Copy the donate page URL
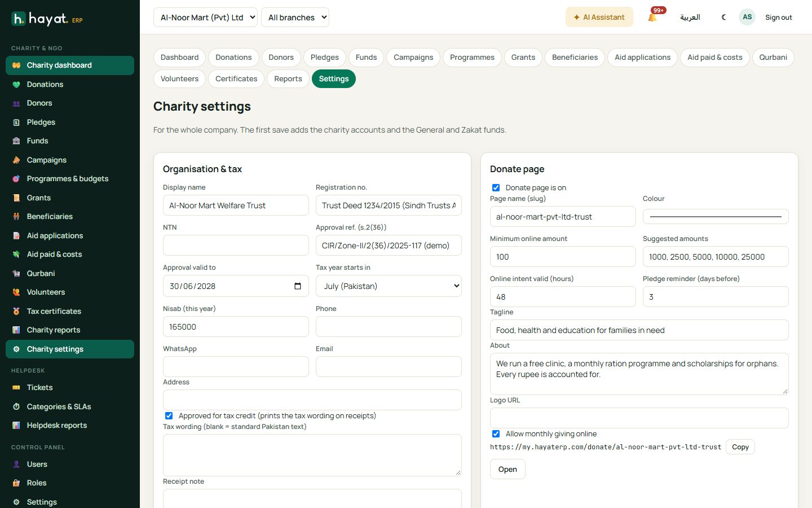Screen dimensions: 812x508 coord(740,447)
